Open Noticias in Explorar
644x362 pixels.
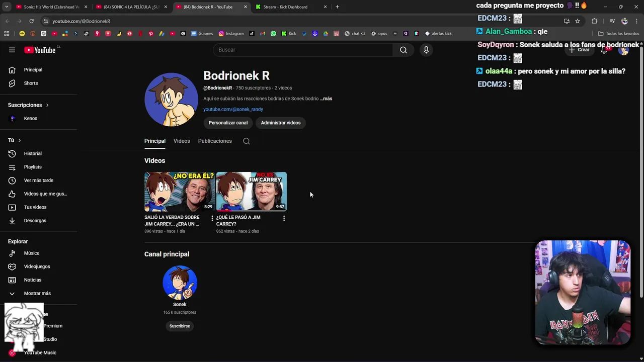pyautogui.click(x=33, y=280)
